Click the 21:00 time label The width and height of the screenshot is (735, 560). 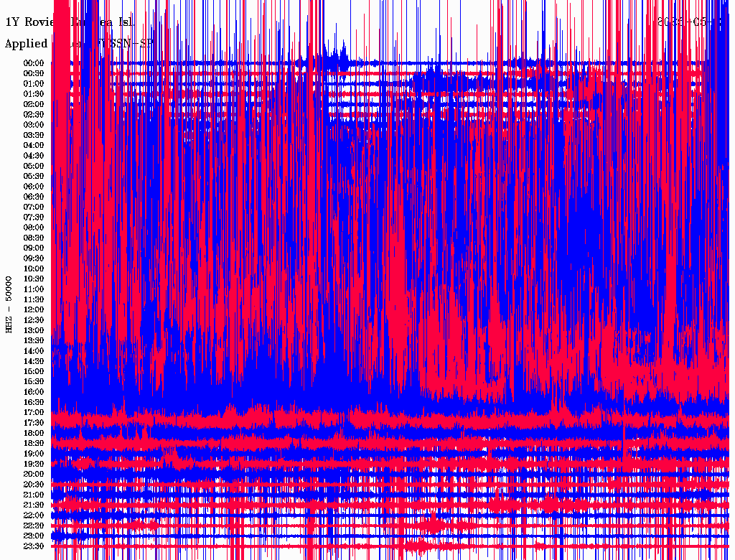coord(34,495)
